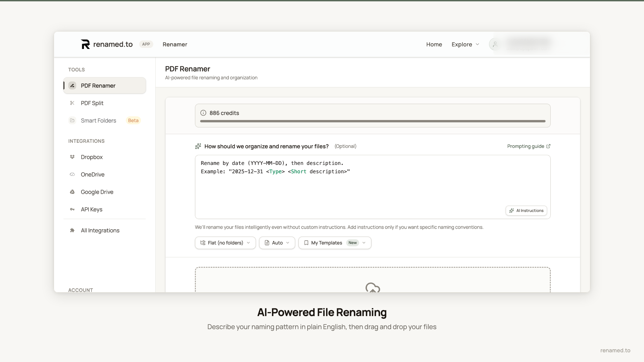Select the PDF Split scissors icon
The height and width of the screenshot is (362, 644).
point(72,103)
